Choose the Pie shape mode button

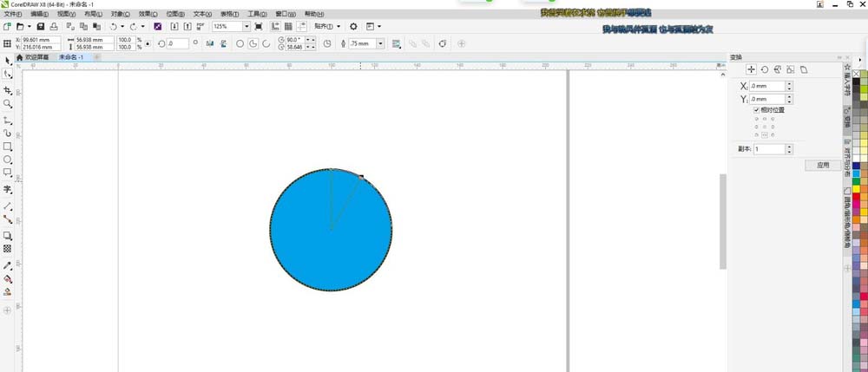tap(253, 43)
